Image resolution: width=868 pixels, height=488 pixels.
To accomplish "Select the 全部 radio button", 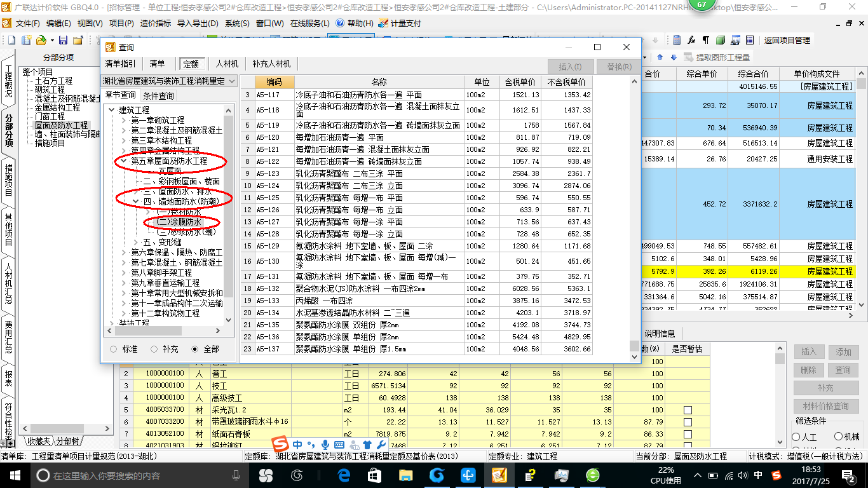I will 194,349.
